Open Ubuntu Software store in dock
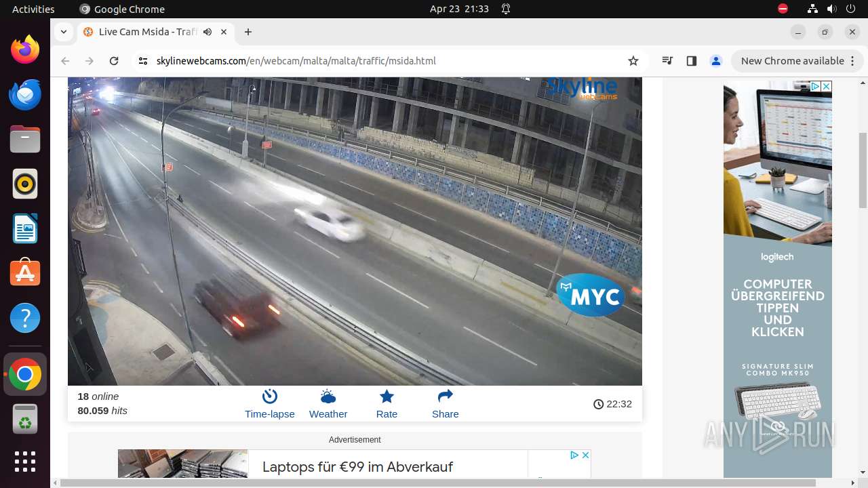Image resolution: width=868 pixels, height=488 pixels. tap(25, 273)
